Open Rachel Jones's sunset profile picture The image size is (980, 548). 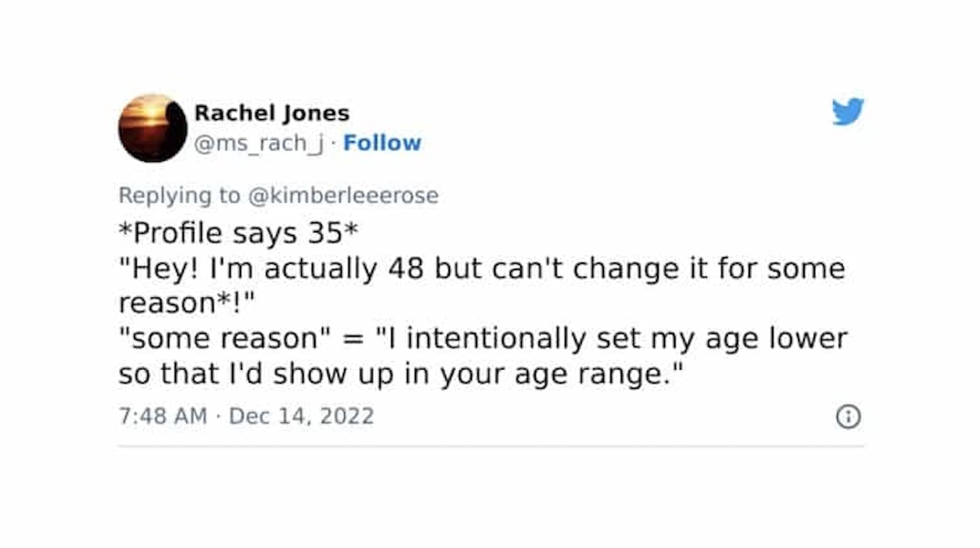(152, 128)
